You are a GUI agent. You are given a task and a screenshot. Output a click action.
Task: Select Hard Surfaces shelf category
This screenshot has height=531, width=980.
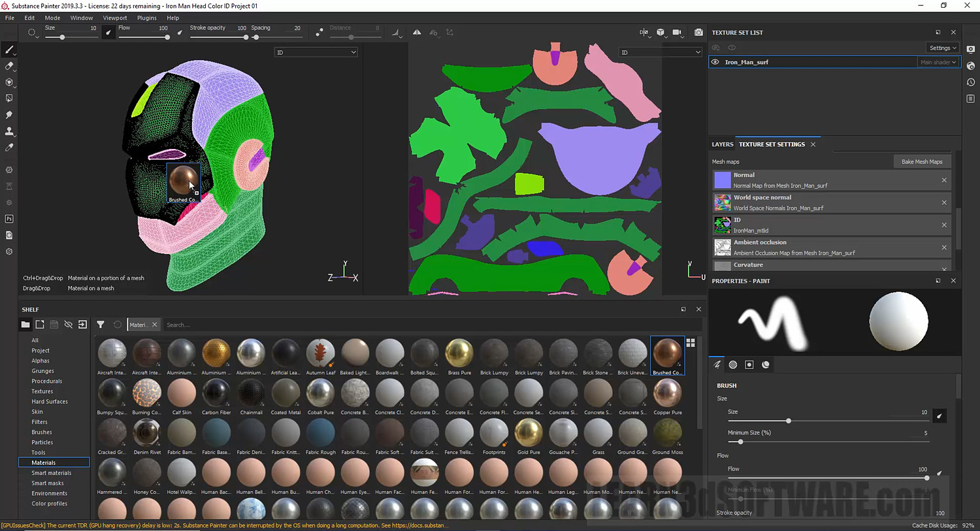pyautogui.click(x=50, y=402)
